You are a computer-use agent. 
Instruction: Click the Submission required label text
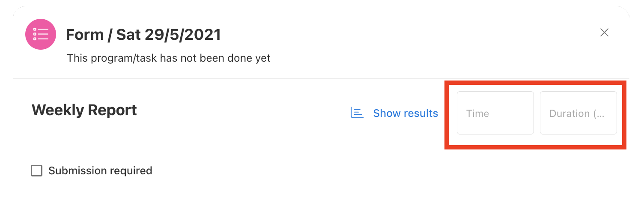[100, 170]
